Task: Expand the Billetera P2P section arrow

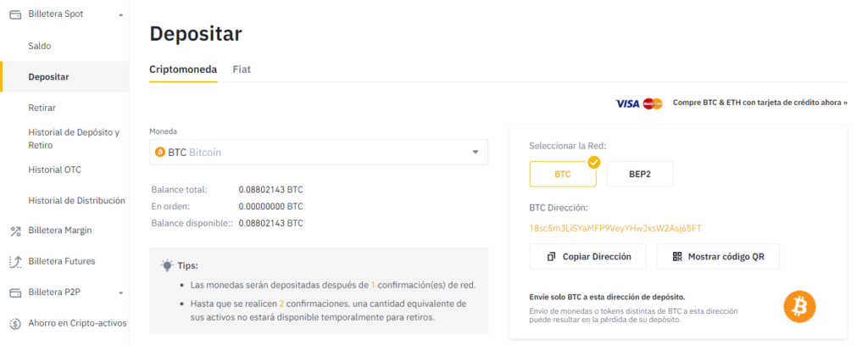Action: click(x=120, y=293)
